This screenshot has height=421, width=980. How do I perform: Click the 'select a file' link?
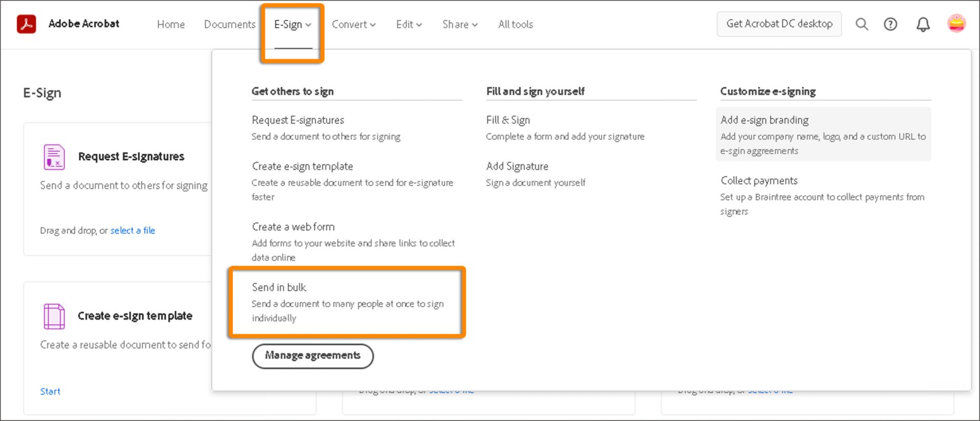[133, 231]
